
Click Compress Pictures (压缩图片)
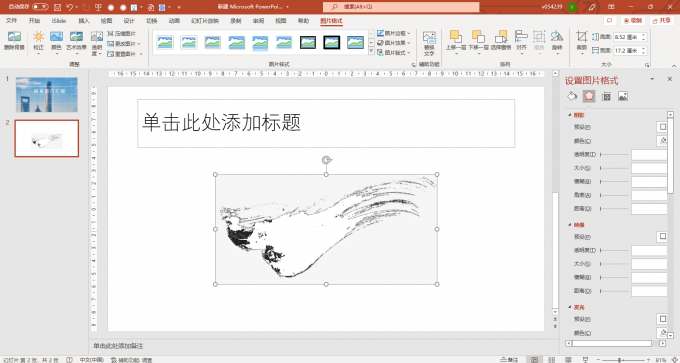(x=121, y=33)
